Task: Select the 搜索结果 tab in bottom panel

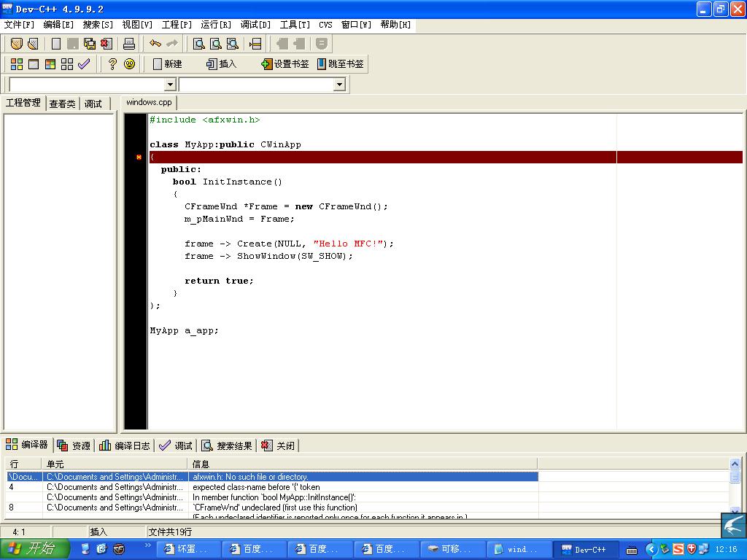Action: [x=227, y=446]
